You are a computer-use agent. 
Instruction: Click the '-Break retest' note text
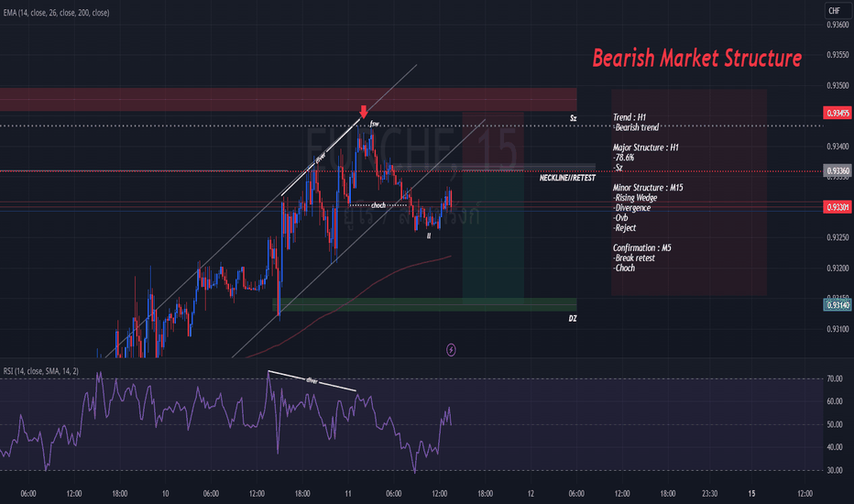[x=634, y=258]
